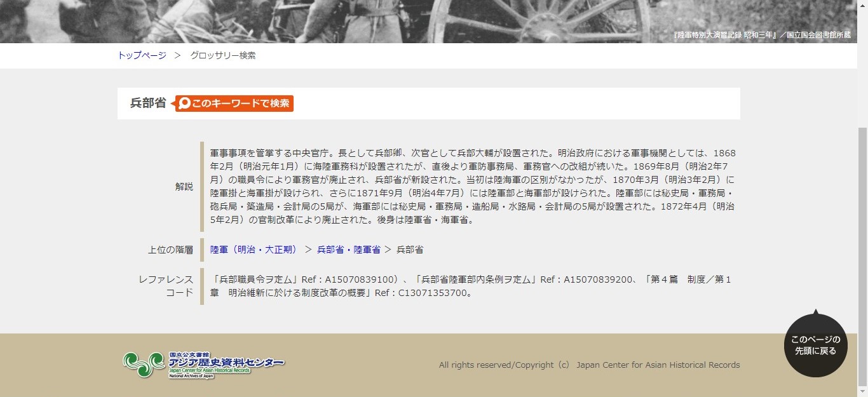Click the copyright notice in the footer
Image resolution: width=868 pixels, height=397 pixels.
click(x=589, y=365)
